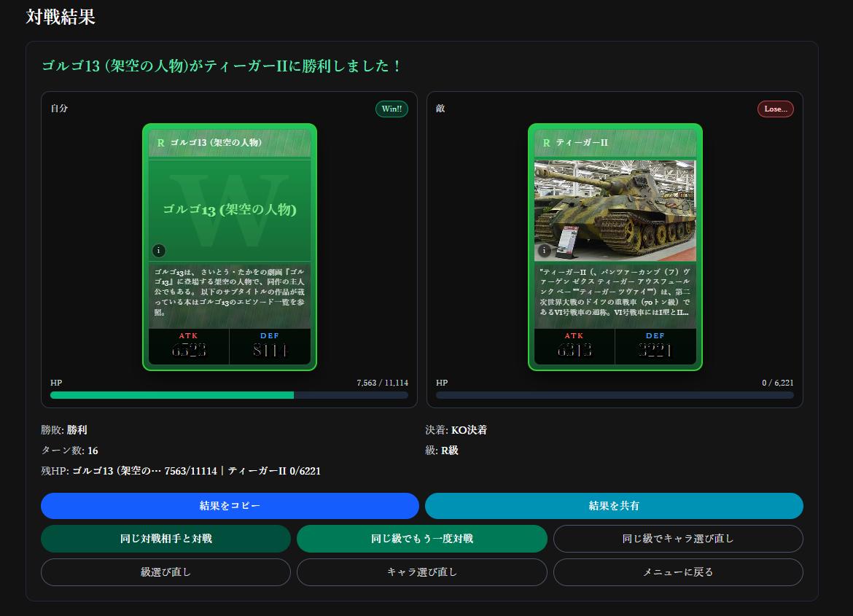This screenshot has width=853, height=616.
Task: Click the R rarity mark on Tiger II card
Action: [546, 143]
